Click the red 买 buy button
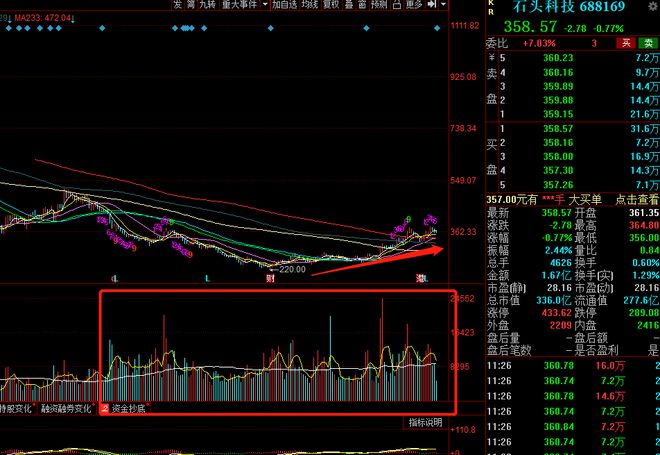Image resolution: width=660 pixels, height=455 pixels. pos(626,43)
